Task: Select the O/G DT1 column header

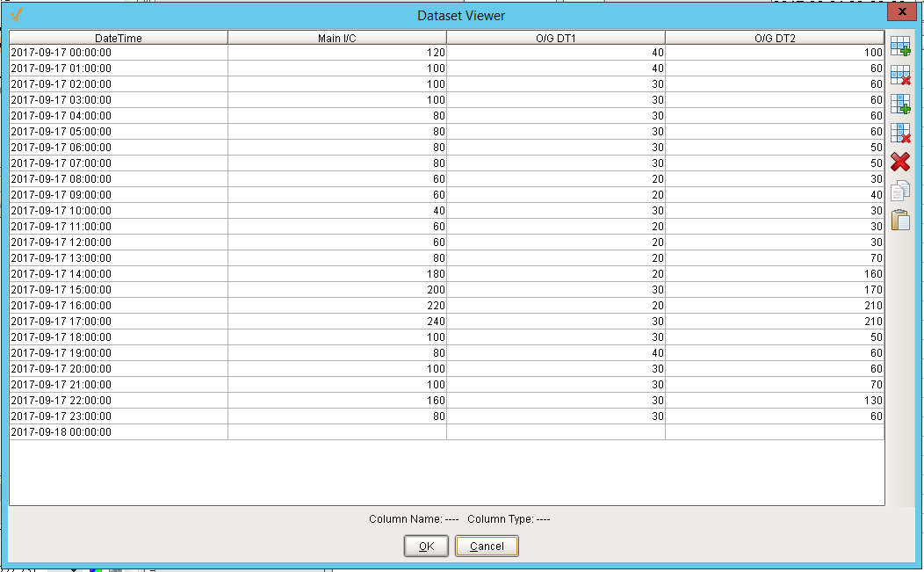Action: coord(556,38)
